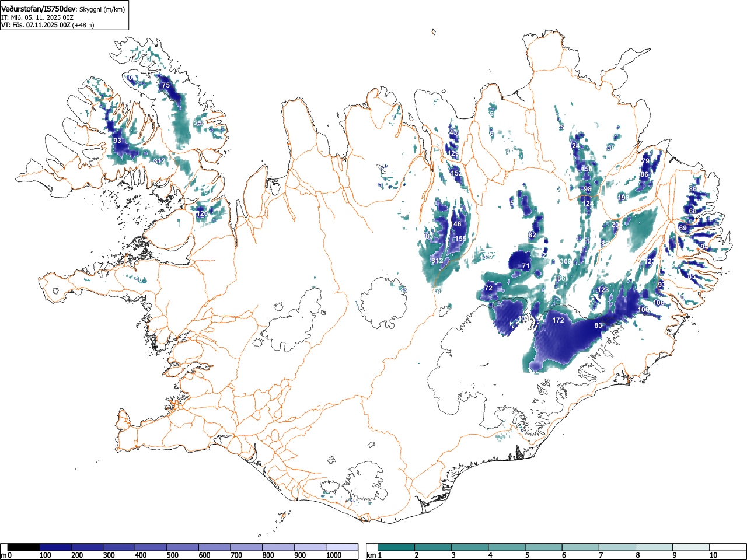Click the 93 visibility value on the map
This screenshot has height=560, width=747.
point(117,141)
